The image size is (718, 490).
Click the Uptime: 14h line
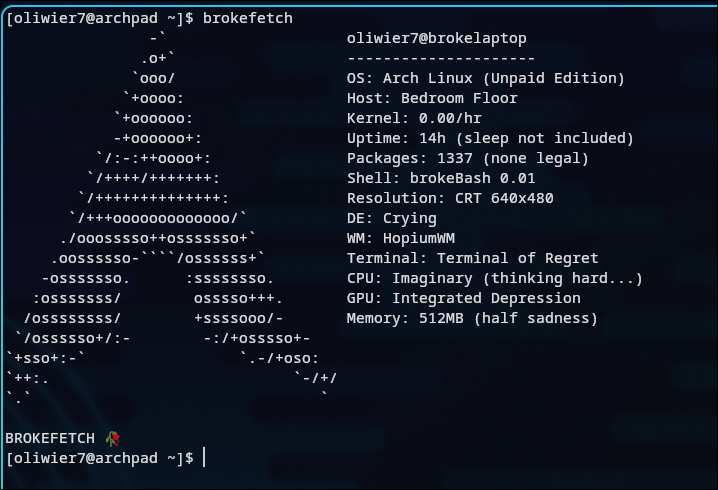pos(490,138)
